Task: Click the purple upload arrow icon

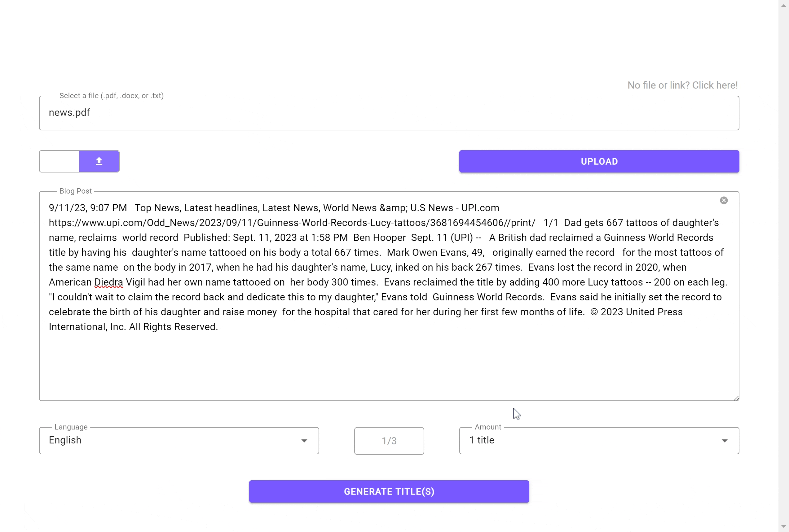Action: pos(99,161)
